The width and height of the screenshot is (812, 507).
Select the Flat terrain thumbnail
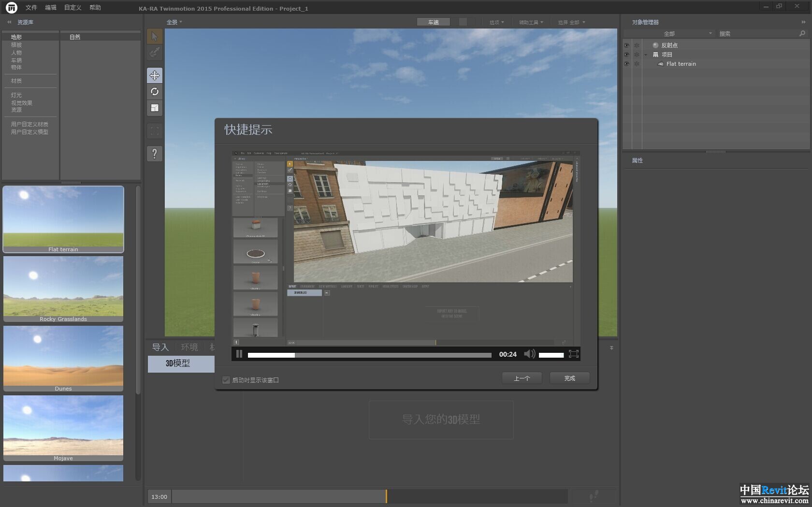click(63, 219)
